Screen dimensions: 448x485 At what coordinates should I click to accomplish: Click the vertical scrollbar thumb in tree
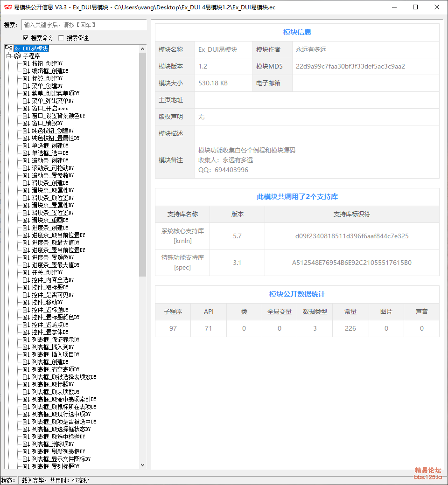tap(143, 163)
